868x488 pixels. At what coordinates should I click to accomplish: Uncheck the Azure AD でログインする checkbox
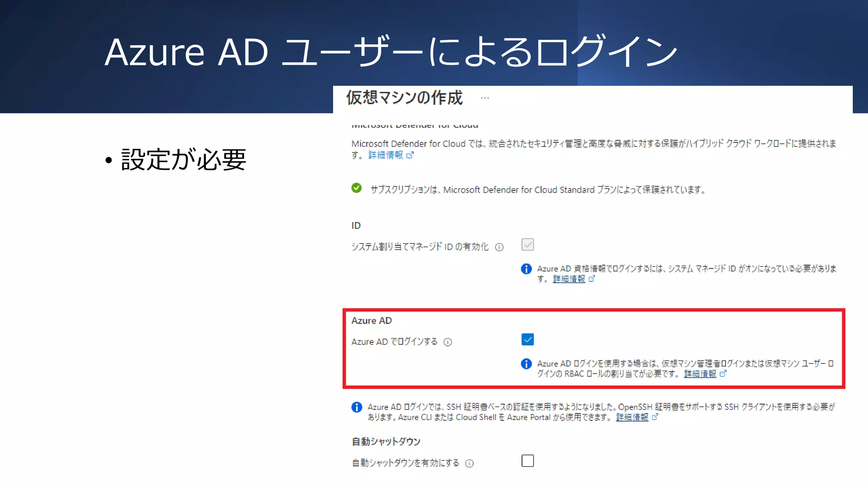[527, 339]
